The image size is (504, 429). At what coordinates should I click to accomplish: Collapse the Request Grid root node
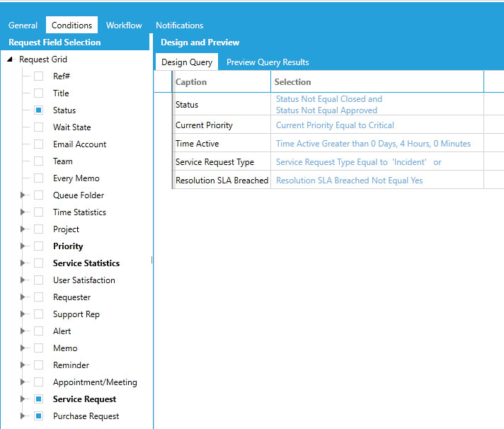(10, 59)
